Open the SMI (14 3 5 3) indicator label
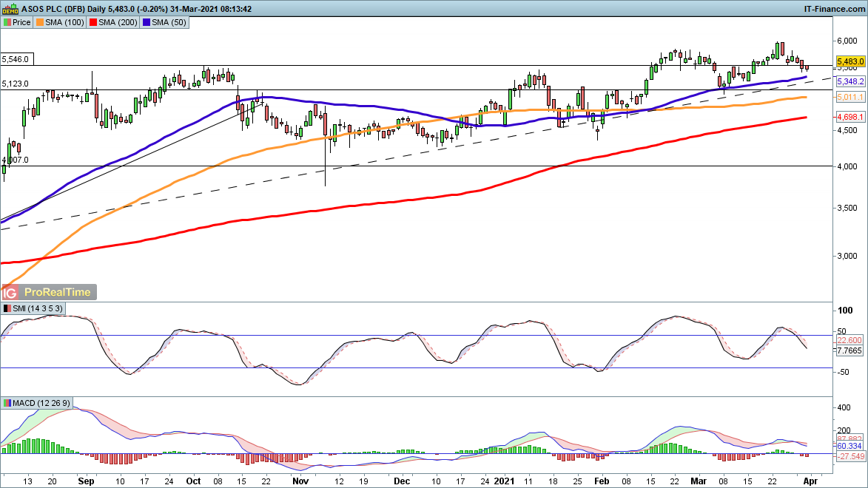This screenshot has height=488, width=868. (33, 308)
